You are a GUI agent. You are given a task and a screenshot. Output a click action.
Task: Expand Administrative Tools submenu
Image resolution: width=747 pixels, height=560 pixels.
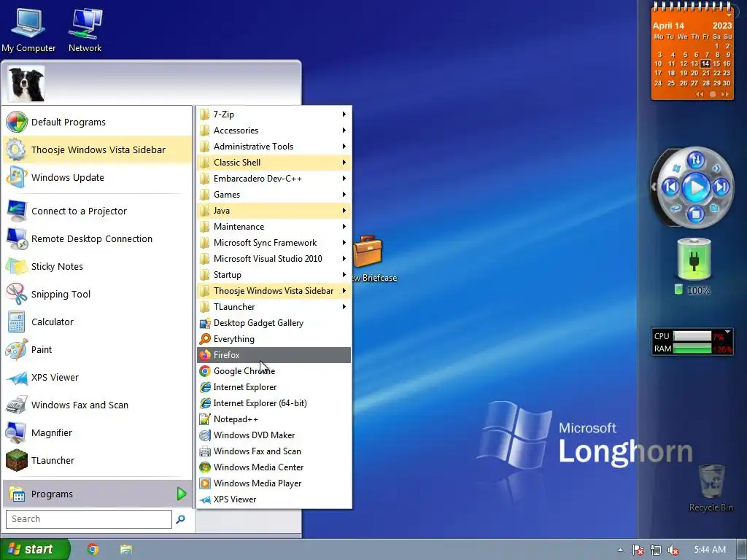click(x=274, y=146)
